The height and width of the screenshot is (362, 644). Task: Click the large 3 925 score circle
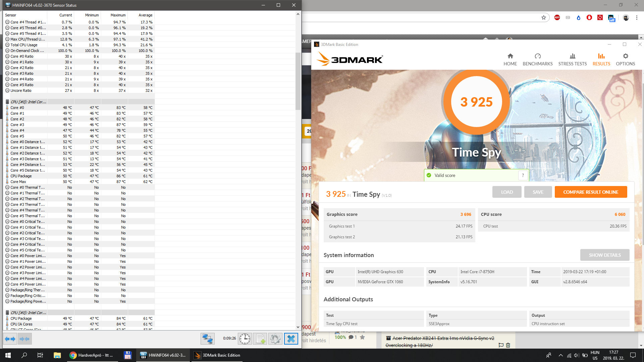tap(476, 102)
